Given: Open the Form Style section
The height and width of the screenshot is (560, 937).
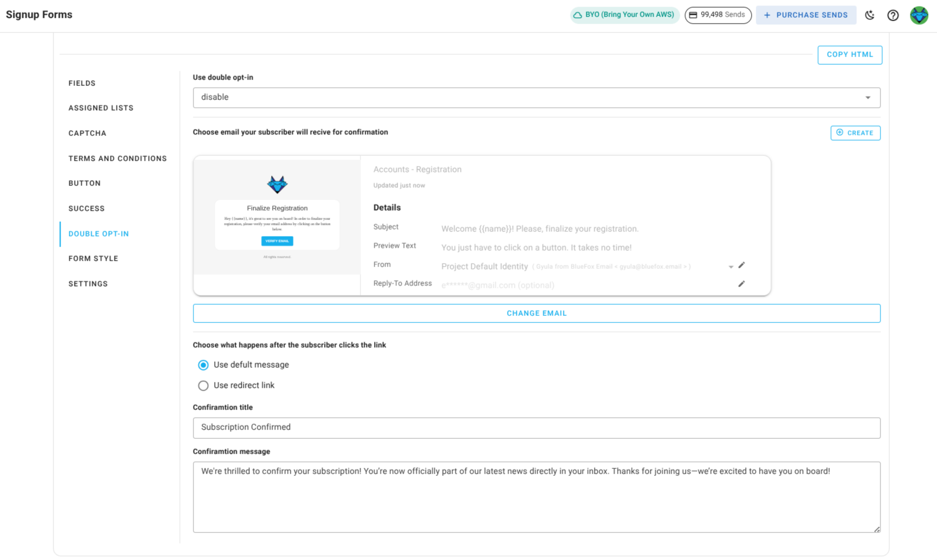Looking at the screenshot, I should point(93,259).
